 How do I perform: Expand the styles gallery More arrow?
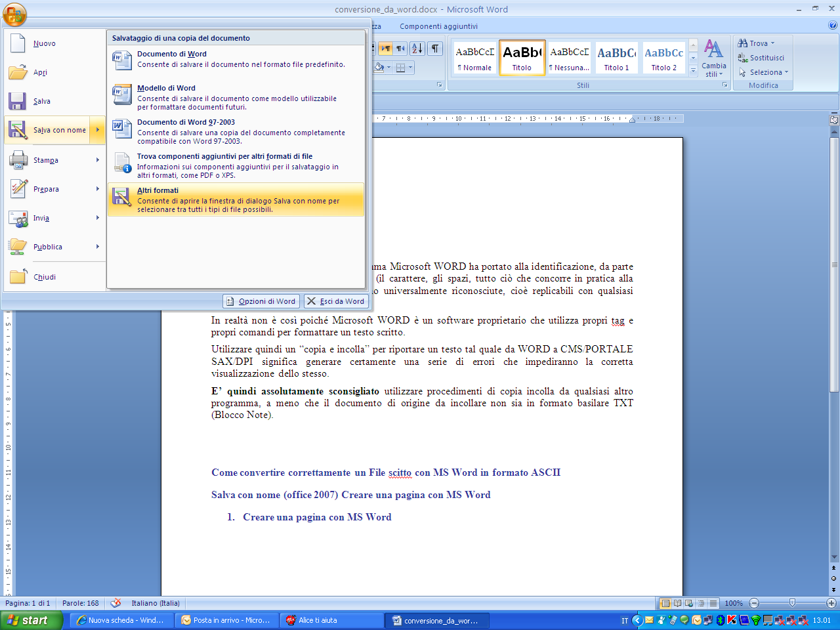tap(694, 70)
